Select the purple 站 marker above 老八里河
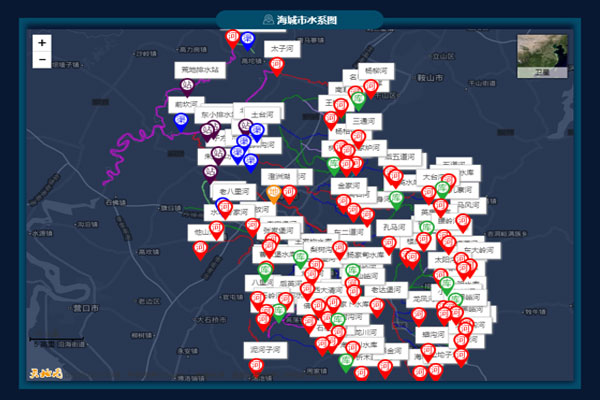This screenshot has height=400, width=600. pyautogui.click(x=210, y=174)
